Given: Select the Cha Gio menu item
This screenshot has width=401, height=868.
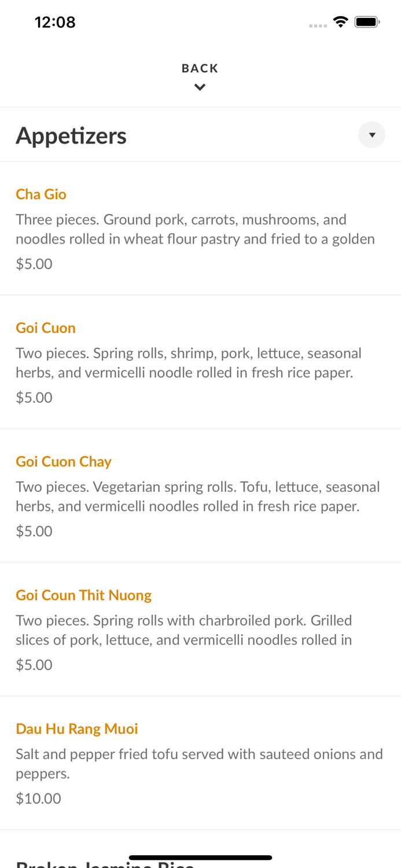Looking at the screenshot, I should pos(41,194).
